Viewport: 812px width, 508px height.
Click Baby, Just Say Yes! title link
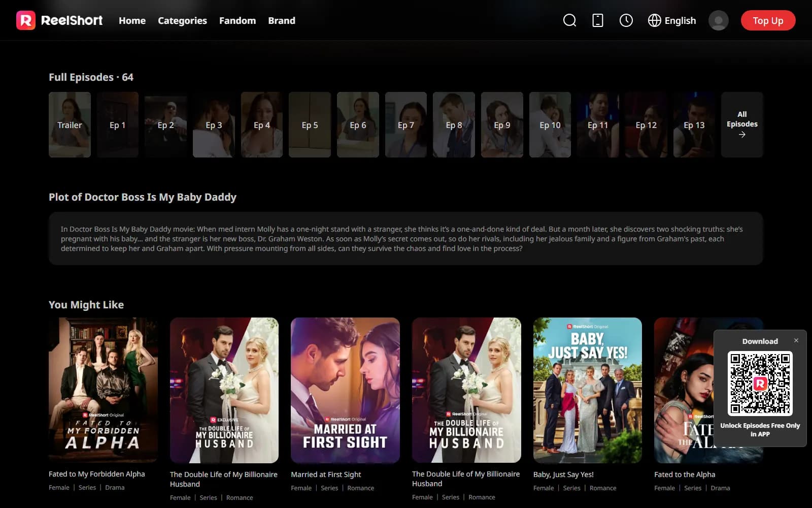tap(563, 474)
